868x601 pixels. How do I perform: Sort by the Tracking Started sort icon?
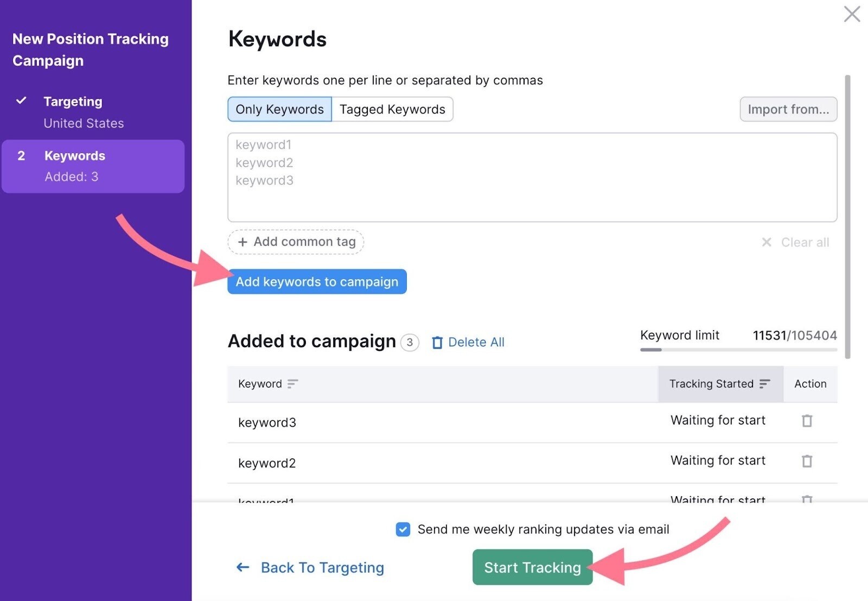coord(765,384)
